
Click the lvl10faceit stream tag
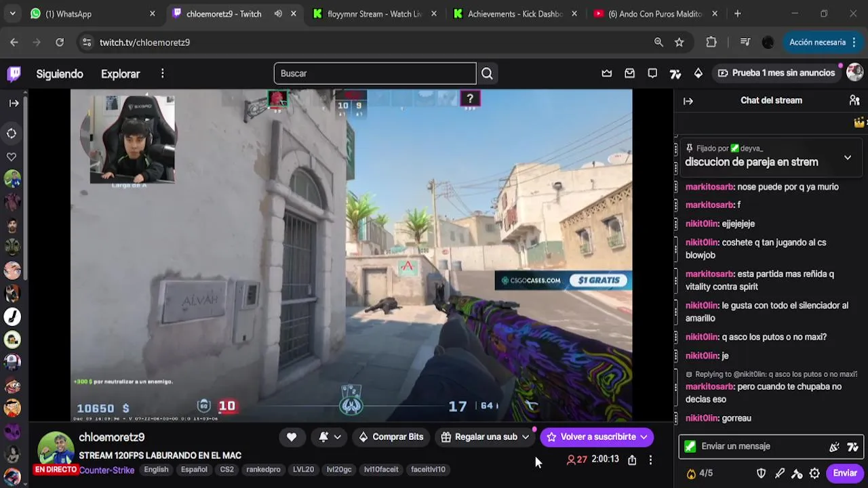(381, 470)
